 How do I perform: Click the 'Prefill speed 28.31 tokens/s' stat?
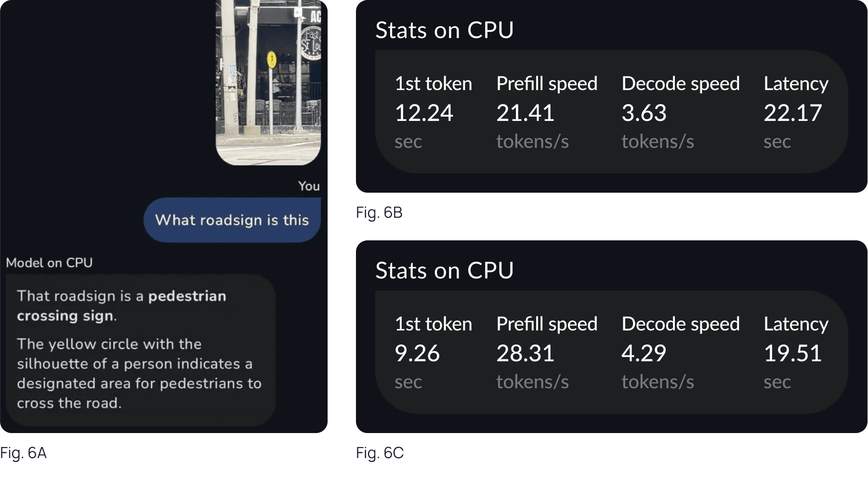click(547, 353)
